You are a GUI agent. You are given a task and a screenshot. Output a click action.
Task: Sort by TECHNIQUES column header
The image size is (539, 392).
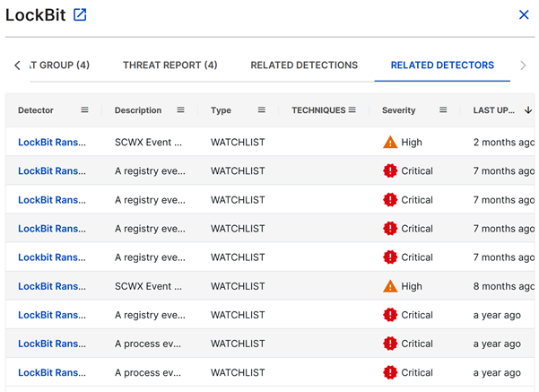[318, 110]
